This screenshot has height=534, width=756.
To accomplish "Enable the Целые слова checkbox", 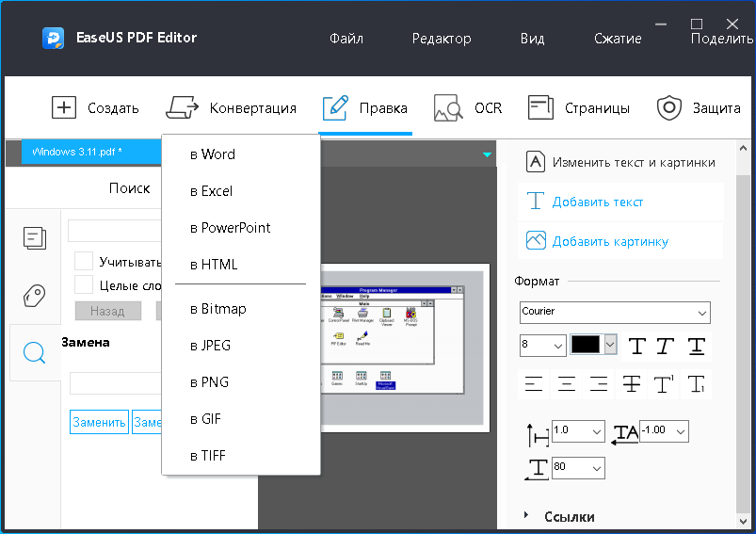I will [84, 284].
